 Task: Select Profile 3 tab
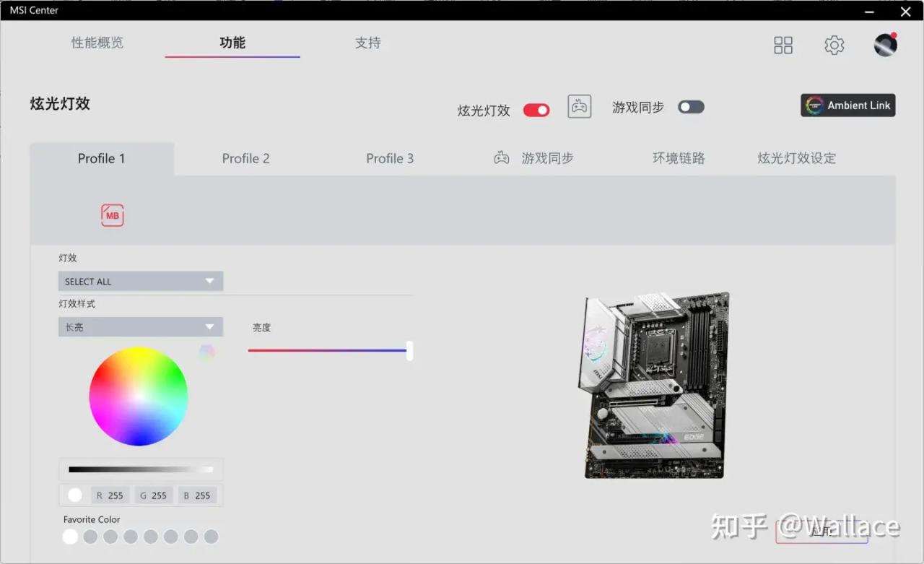390,158
